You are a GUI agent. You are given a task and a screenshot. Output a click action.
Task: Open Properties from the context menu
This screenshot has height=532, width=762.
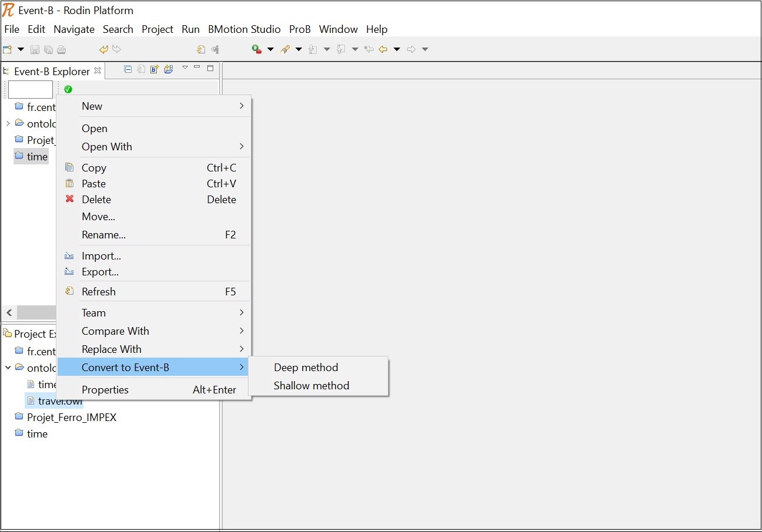click(154, 390)
